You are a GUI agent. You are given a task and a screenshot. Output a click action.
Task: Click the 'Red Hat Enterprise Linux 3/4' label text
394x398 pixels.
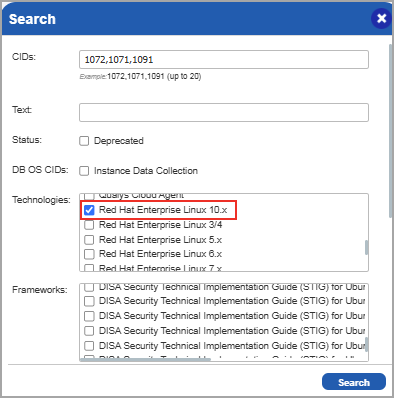point(160,225)
